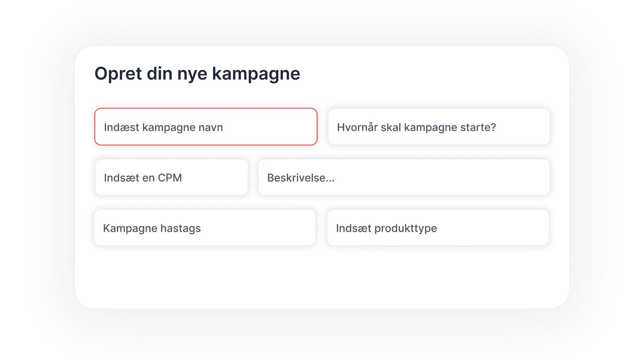Click the 'Hvornår skal kampagne starte?' placeholder text

[x=416, y=127]
